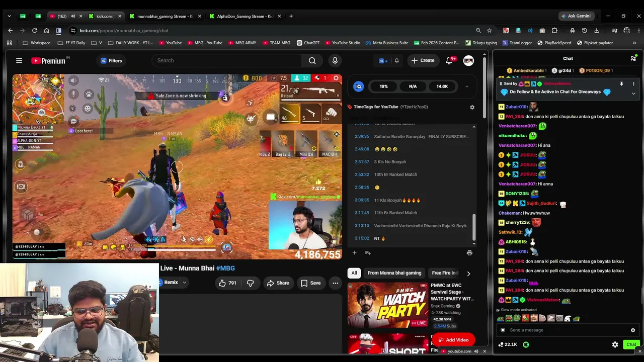Collapse the pinned giveaway message
The width and height of the screenshot is (644, 362).
pyautogui.click(x=633, y=94)
